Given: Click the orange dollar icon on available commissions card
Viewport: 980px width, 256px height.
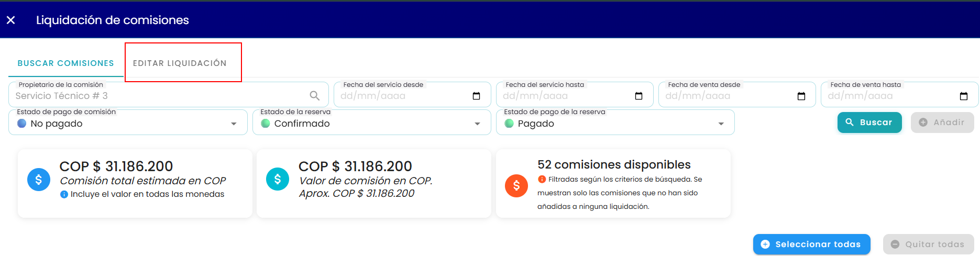Looking at the screenshot, I should coord(516,185).
